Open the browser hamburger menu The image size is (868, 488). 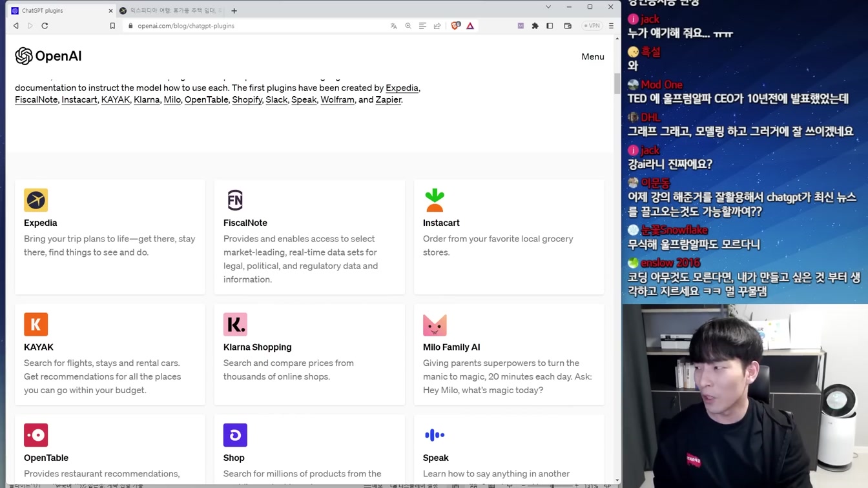pyautogui.click(x=611, y=26)
